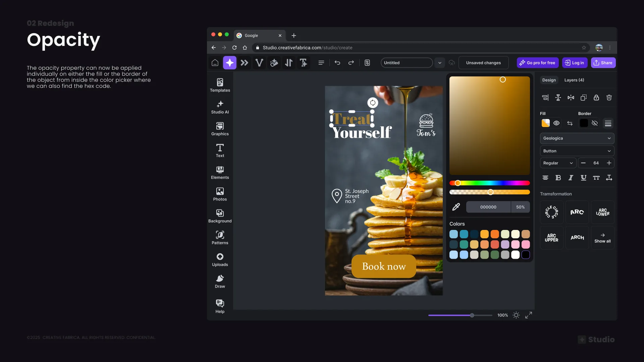
Task: Click the text alignment icon
Action: click(545, 178)
